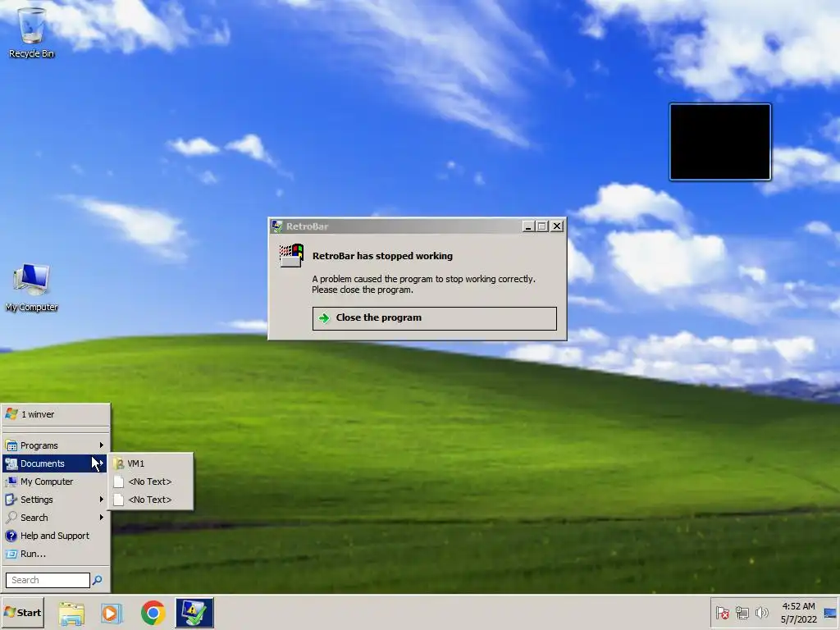Click the Settings icon in Start menu
Screen dimensions: 840x630
pos(11,500)
